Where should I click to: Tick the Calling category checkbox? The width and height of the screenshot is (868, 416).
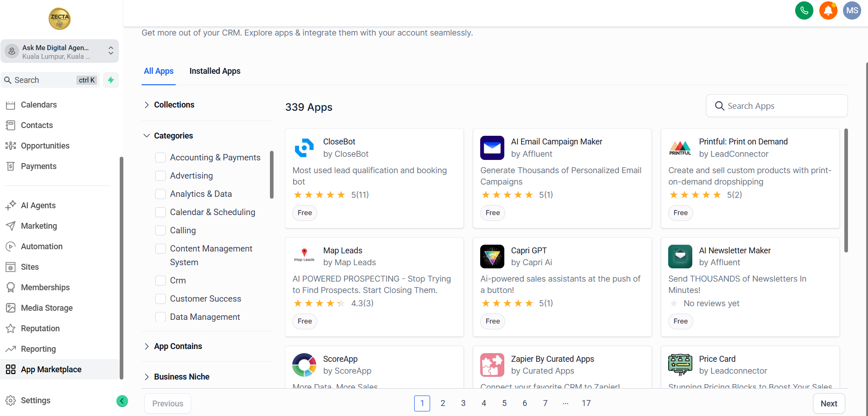pyautogui.click(x=160, y=231)
